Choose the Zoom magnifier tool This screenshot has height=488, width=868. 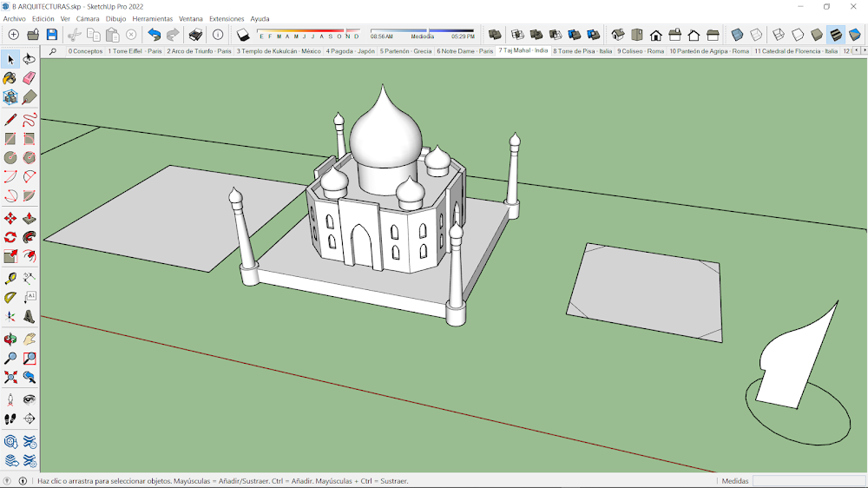[x=10, y=359]
